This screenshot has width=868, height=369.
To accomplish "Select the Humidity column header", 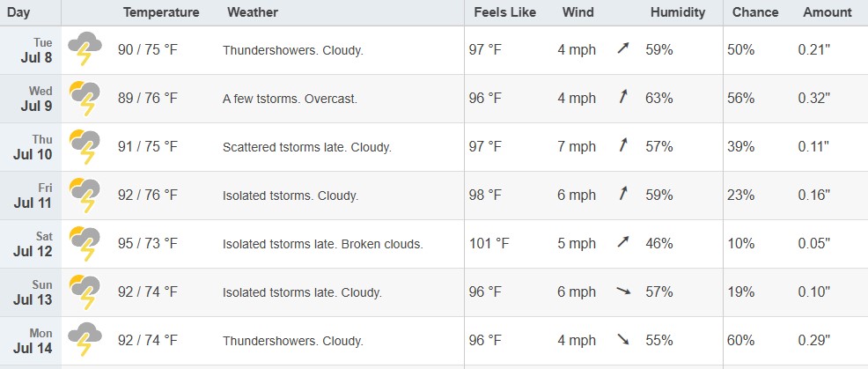I will [x=678, y=12].
